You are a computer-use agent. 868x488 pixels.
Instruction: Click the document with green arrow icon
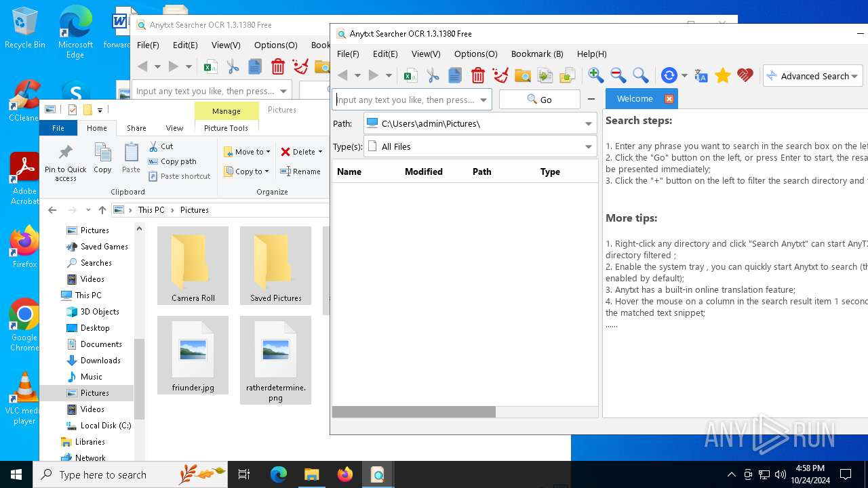(x=545, y=75)
